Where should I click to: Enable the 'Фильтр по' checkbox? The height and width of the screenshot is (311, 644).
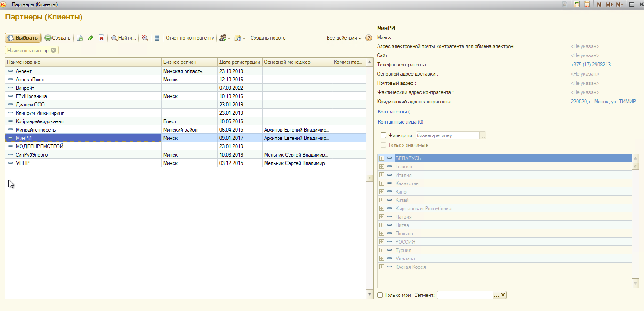pos(383,135)
